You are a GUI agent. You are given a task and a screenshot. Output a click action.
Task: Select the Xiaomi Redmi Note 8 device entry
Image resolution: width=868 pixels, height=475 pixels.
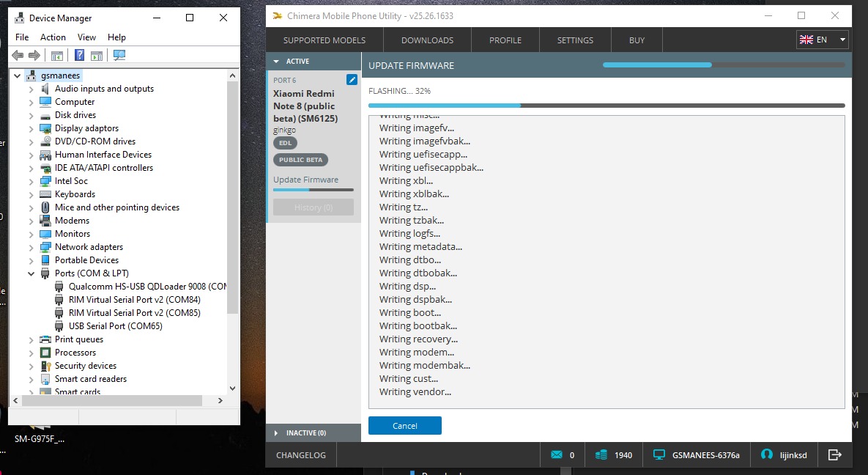314,147
